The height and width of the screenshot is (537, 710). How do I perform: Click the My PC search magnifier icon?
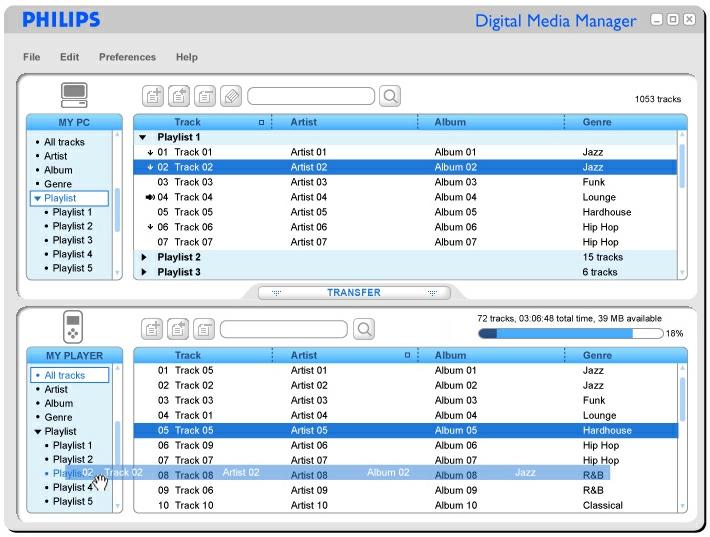pyautogui.click(x=390, y=96)
